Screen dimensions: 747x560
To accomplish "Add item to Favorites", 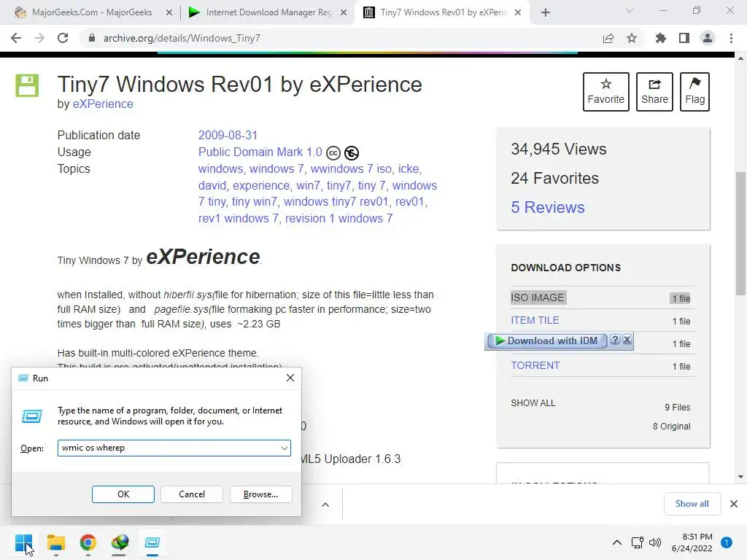I will pyautogui.click(x=605, y=92).
